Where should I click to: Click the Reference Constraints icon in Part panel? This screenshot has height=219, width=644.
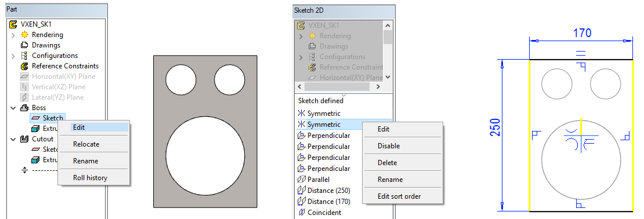pyautogui.click(x=24, y=66)
